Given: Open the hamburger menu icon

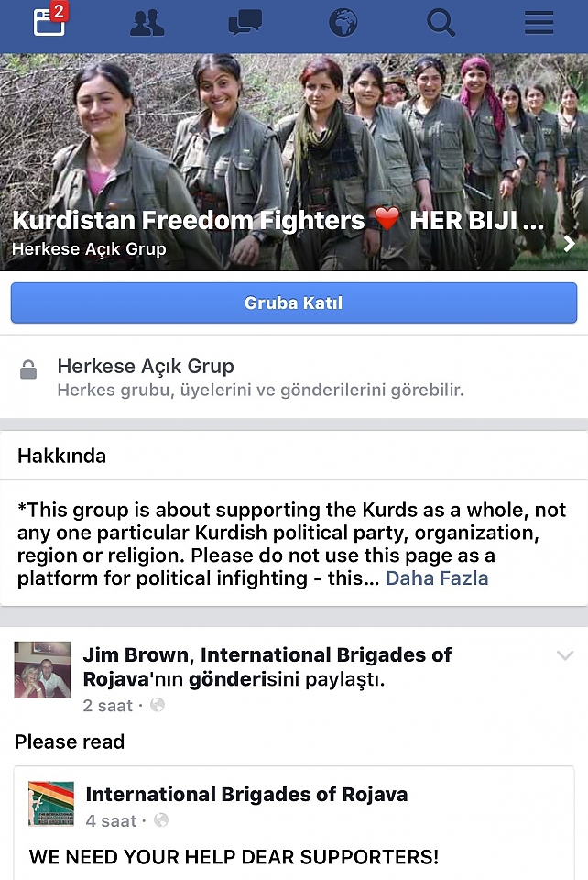Looking at the screenshot, I should 539,24.
